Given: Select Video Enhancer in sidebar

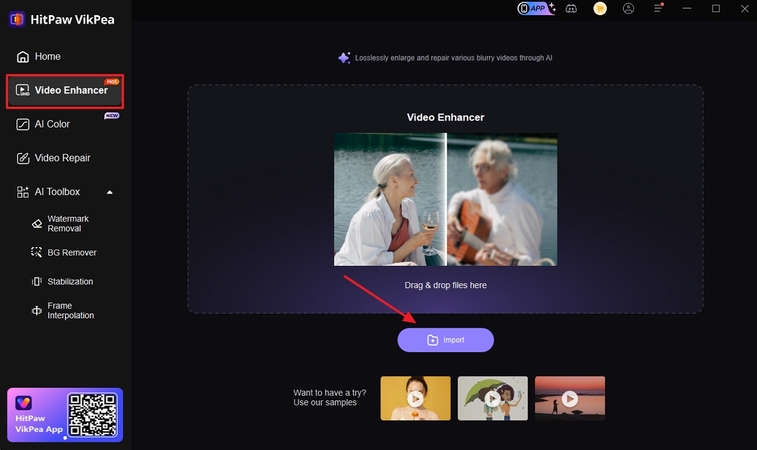Looking at the screenshot, I should (x=65, y=91).
